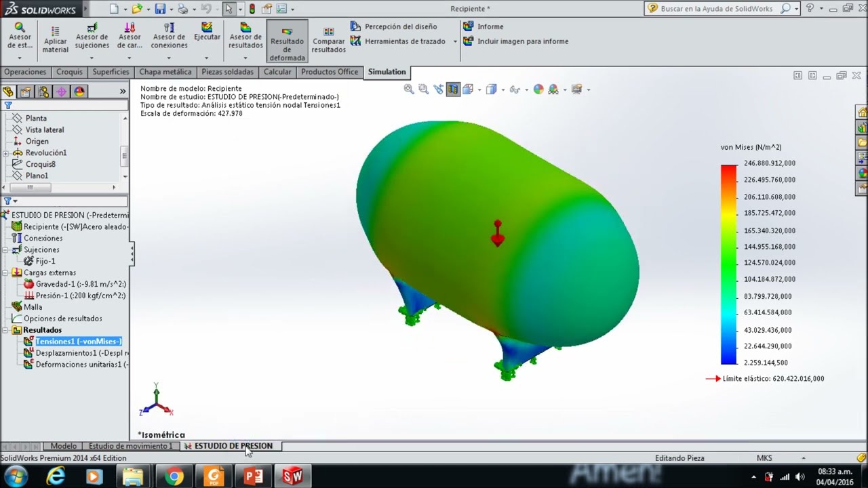Image resolution: width=868 pixels, height=488 pixels.
Task: Toggle Section view icon
Action: coord(452,89)
